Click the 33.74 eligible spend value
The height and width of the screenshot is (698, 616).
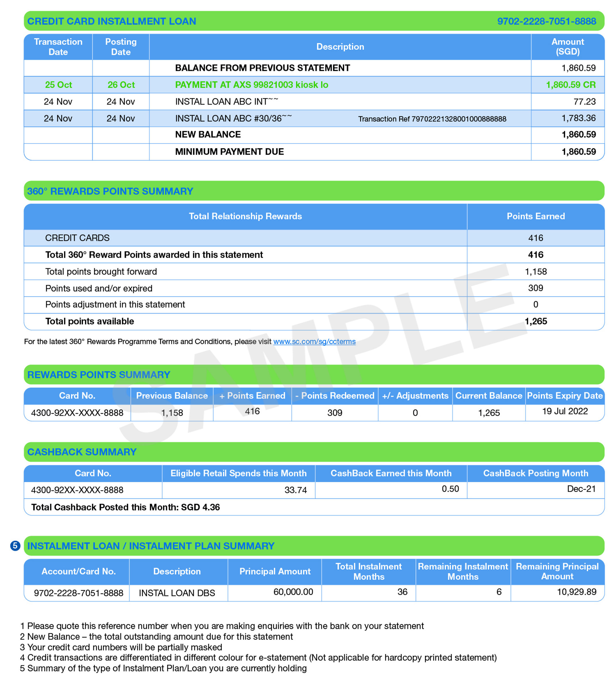coord(295,490)
